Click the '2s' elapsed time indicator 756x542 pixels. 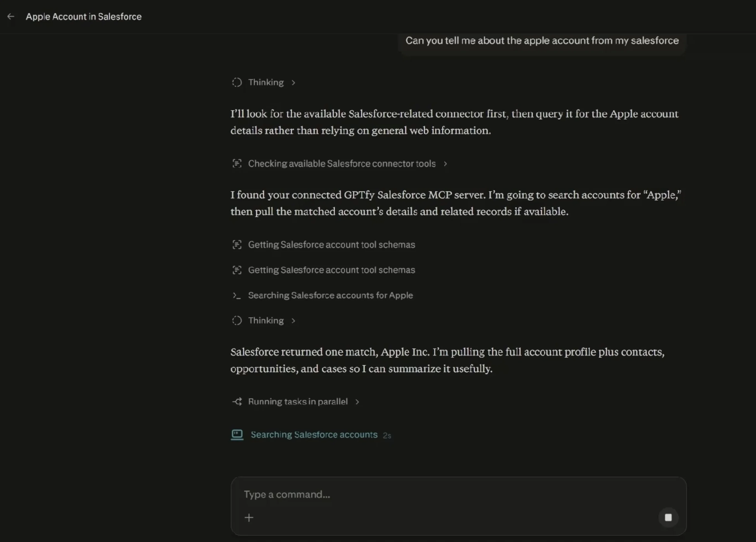click(x=387, y=436)
